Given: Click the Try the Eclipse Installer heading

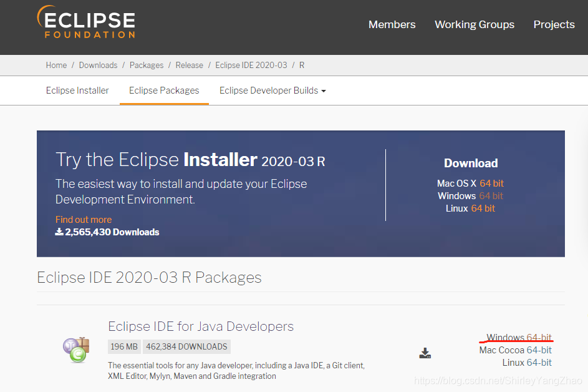Looking at the screenshot, I should coord(190,160).
